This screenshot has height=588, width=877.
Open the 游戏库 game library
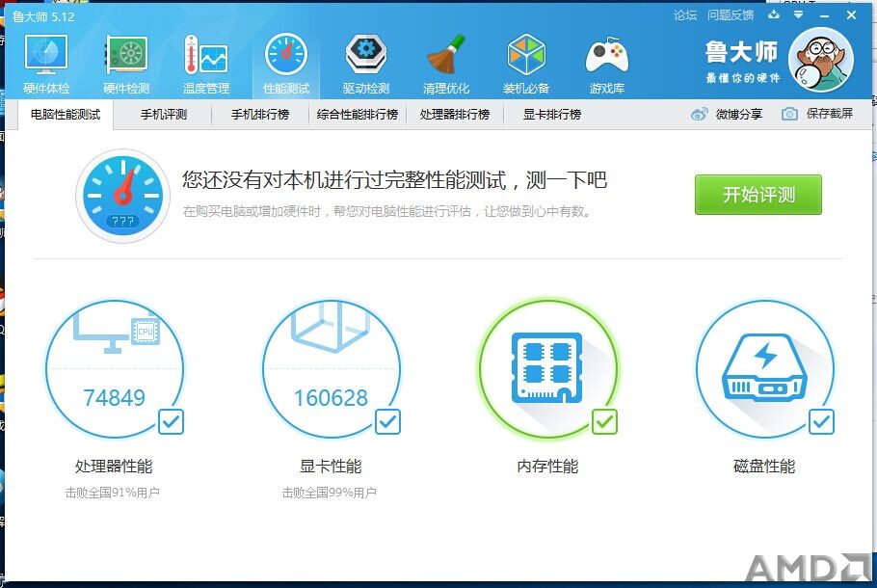tap(607, 65)
